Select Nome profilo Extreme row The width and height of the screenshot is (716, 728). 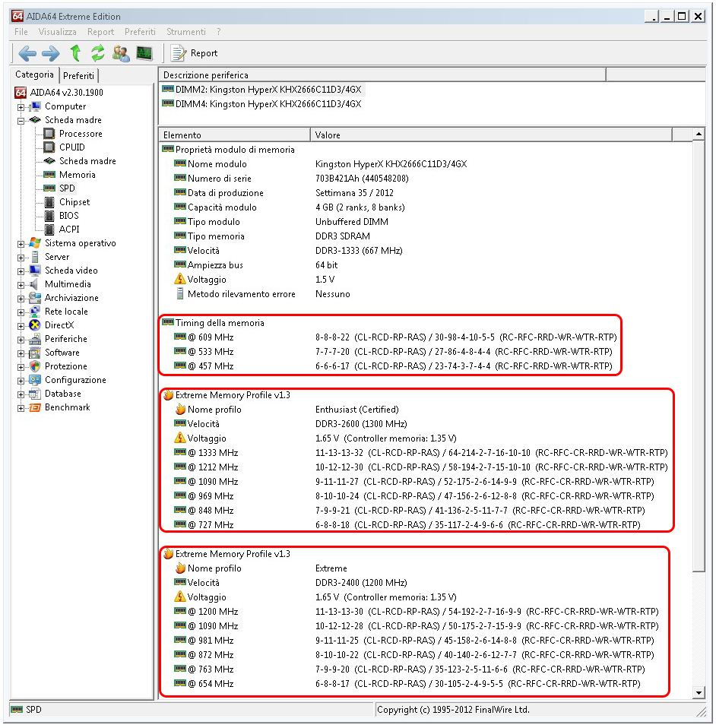click(261, 568)
